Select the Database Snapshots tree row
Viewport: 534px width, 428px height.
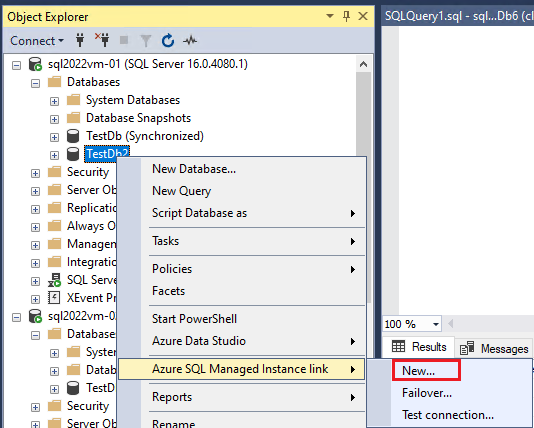[x=138, y=118]
